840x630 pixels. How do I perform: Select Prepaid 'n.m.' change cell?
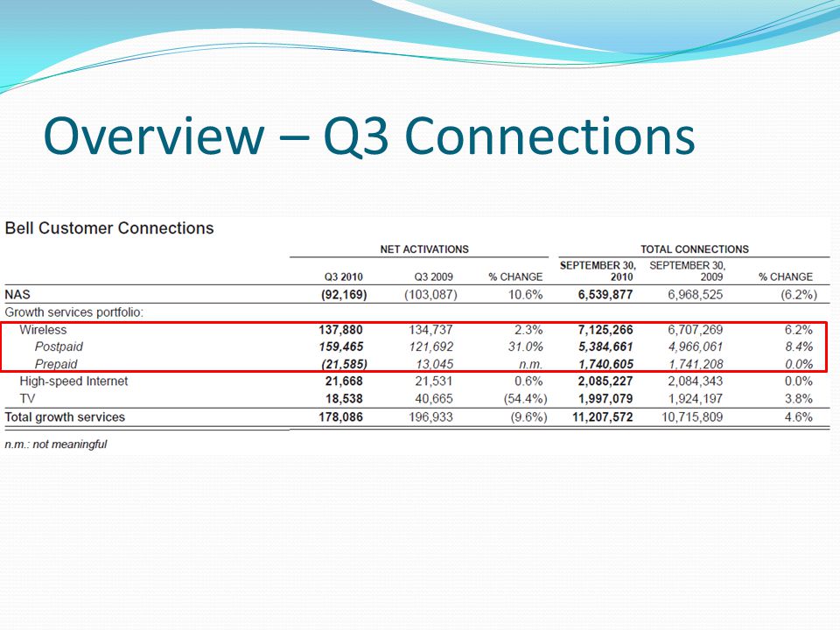pos(530,365)
